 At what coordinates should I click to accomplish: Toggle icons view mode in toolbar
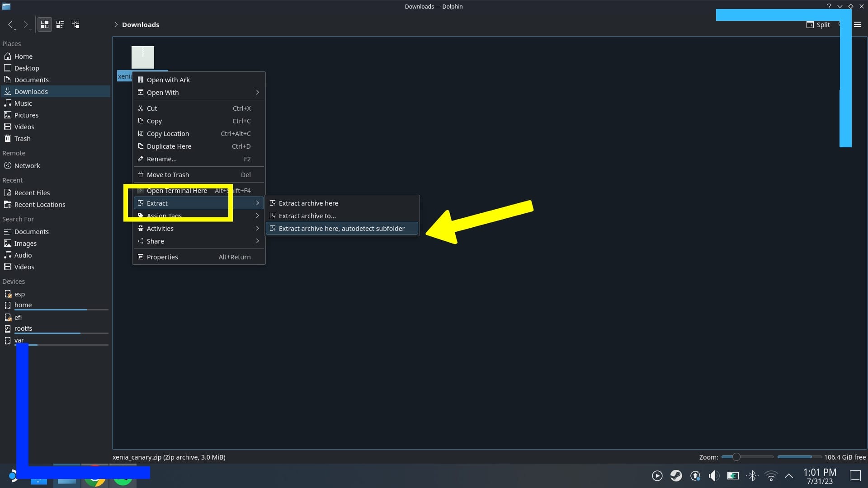[44, 24]
